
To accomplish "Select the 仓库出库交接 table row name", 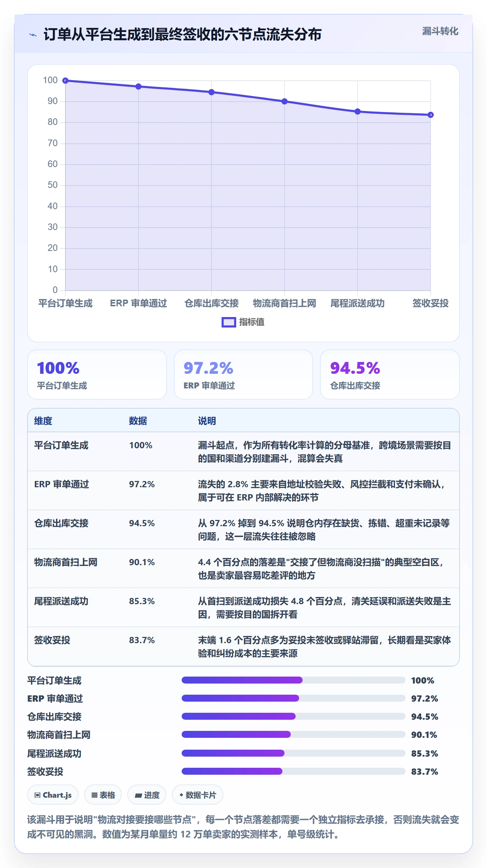I will pyautogui.click(x=61, y=523).
